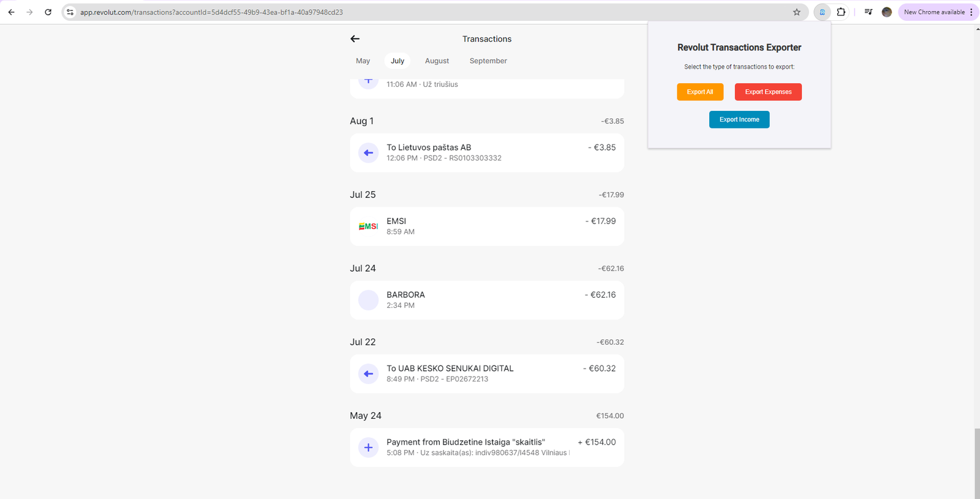This screenshot has width=980, height=499.
Task: Open the media control icon in the toolbar
Action: 868,12
